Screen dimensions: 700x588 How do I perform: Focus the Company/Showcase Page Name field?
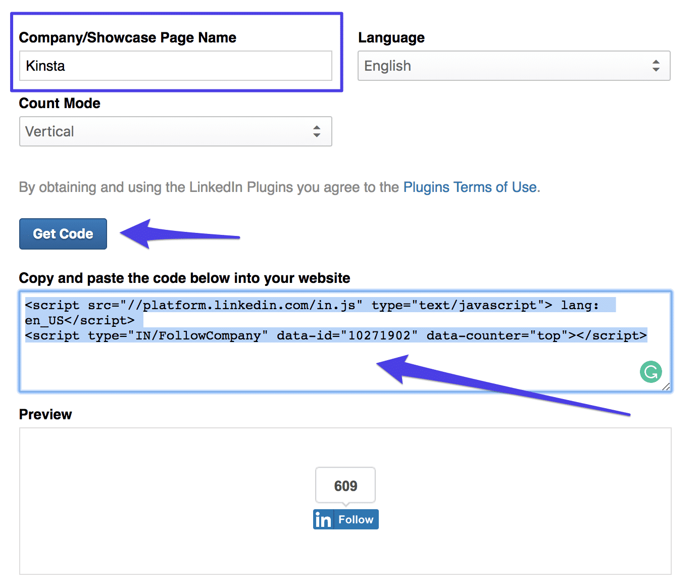[175, 66]
